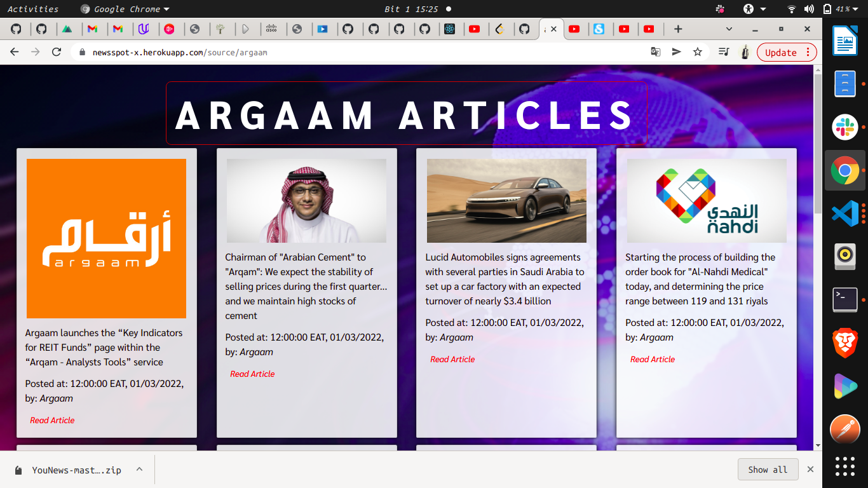Image resolution: width=868 pixels, height=488 pixels.
Task: Expand the YouNews-mast zip download options
Action: pos(139,470)
